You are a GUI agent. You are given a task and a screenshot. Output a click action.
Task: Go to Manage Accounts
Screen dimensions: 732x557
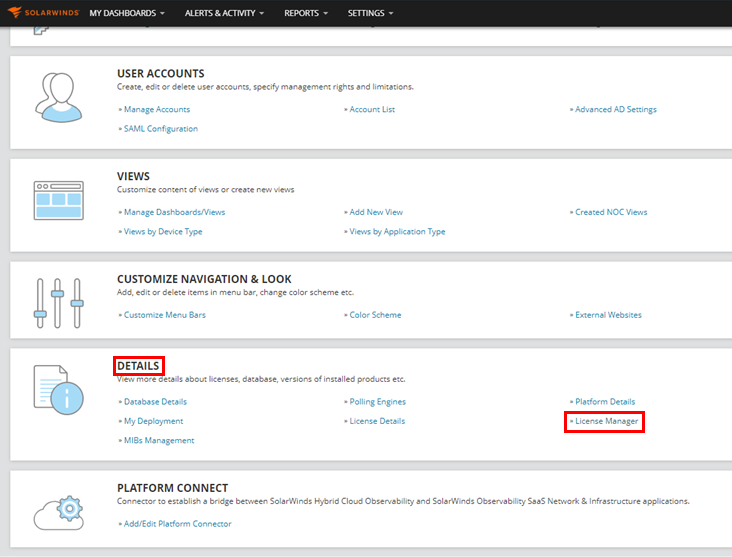point(156,110)
